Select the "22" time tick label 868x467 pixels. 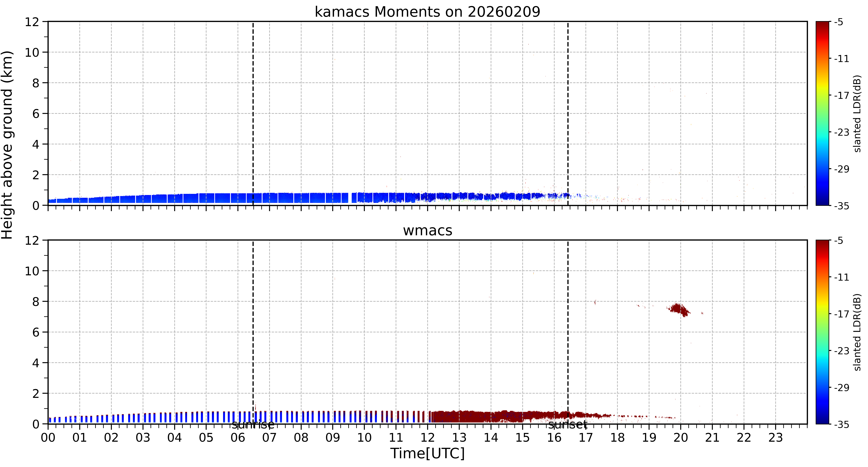744,438
